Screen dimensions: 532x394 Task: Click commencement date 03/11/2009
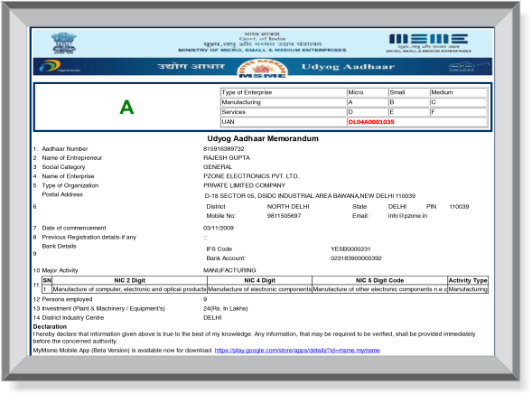point(219,228)
